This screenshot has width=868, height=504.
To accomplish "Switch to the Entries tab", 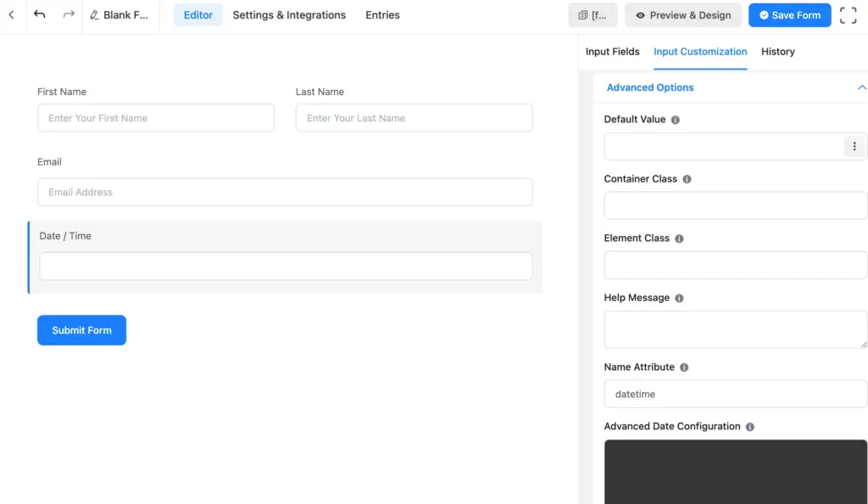I will [x=382, y=14].
